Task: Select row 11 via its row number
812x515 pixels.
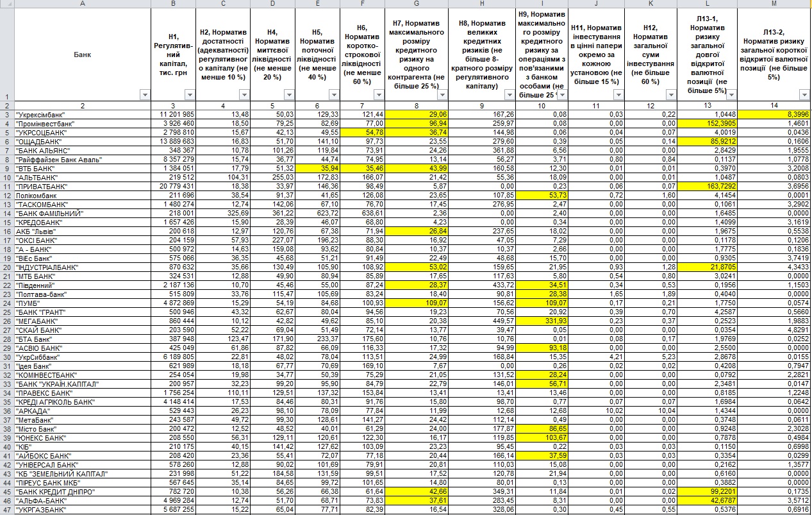Action: pyautogui.click(x=6, y=186)
